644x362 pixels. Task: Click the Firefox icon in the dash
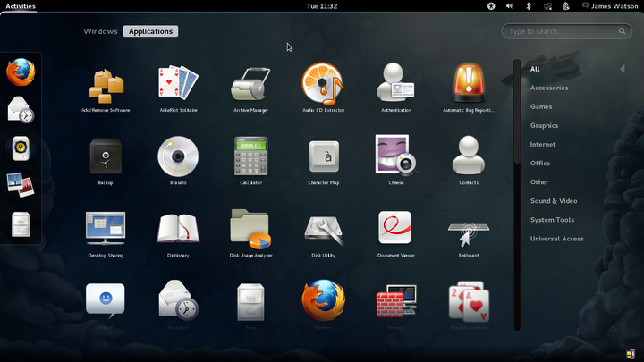tap(21, 72)
